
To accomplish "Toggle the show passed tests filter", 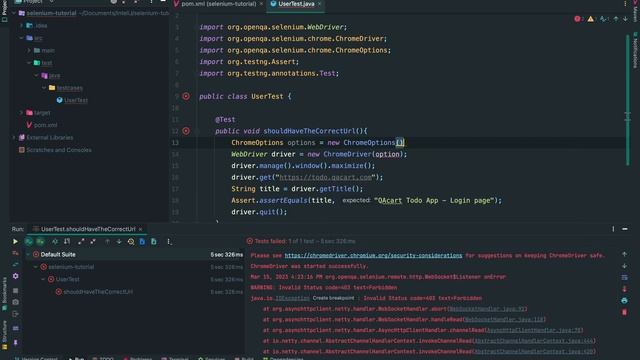I will [29, 242].
